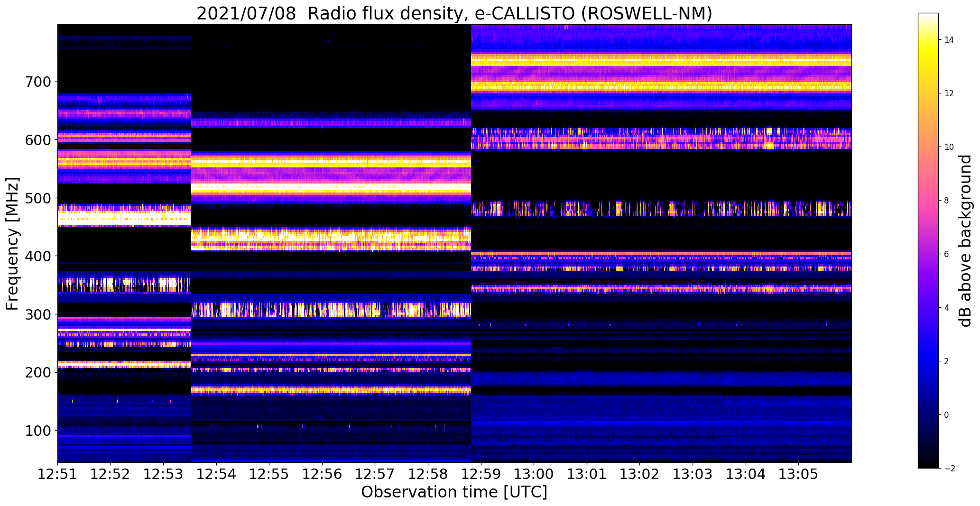Click the plot title mentioning ROSWELL-NM
The height and width of the screenshot is (506, 980).
[454, 13]
